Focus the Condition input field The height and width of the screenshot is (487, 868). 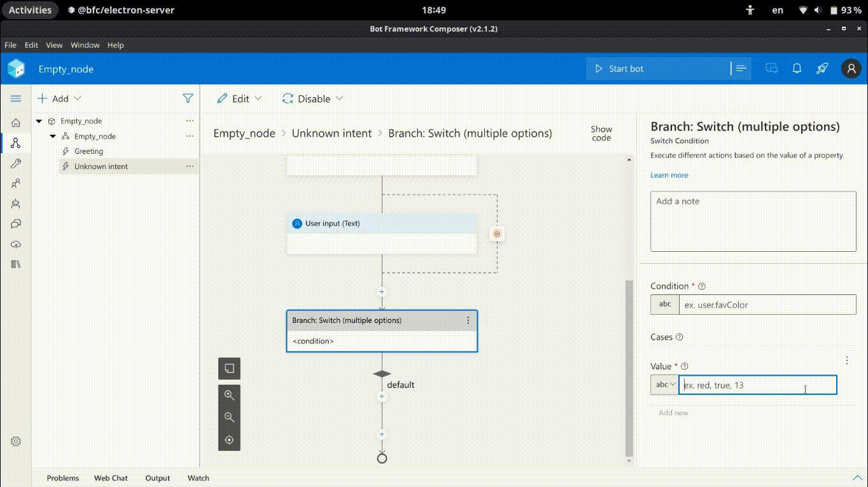pos(767,305)
